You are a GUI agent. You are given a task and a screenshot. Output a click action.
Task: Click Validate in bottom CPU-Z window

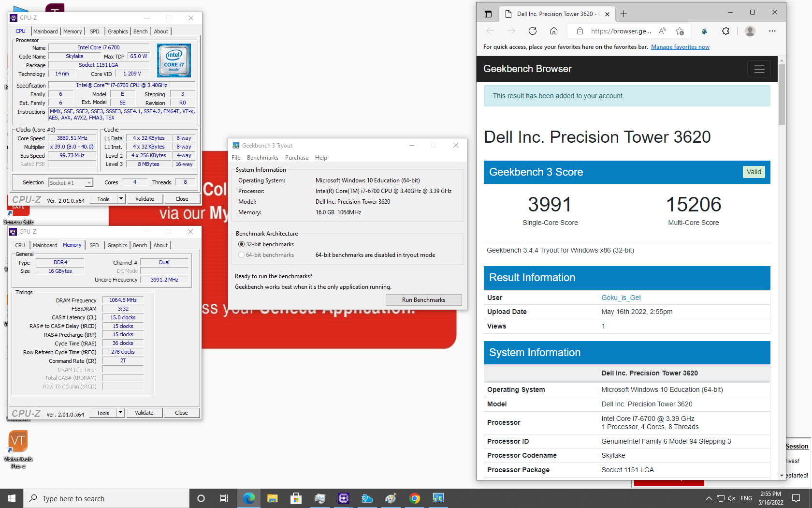144,413
